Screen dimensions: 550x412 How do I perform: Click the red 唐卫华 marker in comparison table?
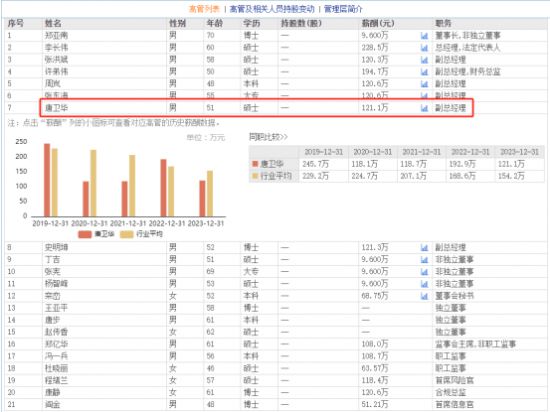(x=255, y=164)
